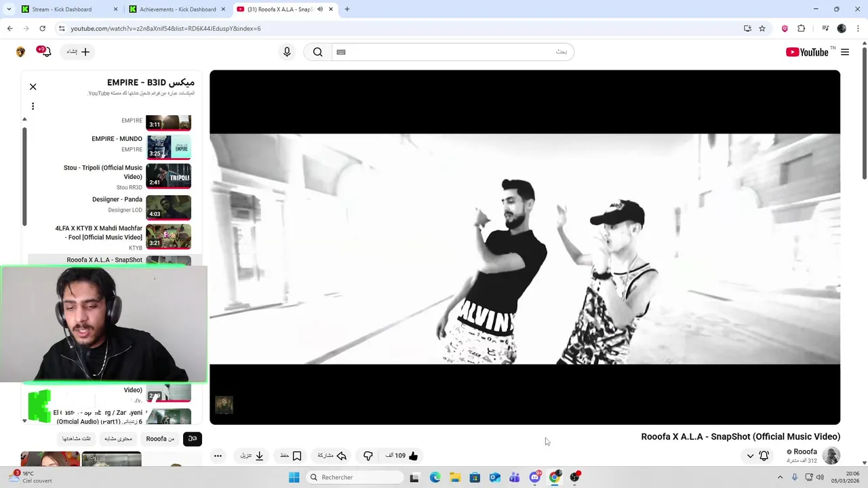
Task: Open Chrome three-dot menu
Action: click(x=859, y=28)
